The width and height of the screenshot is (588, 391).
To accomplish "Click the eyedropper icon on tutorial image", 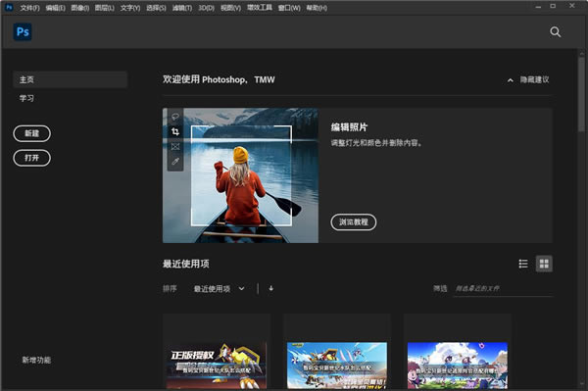I will [x=175, y=162].
